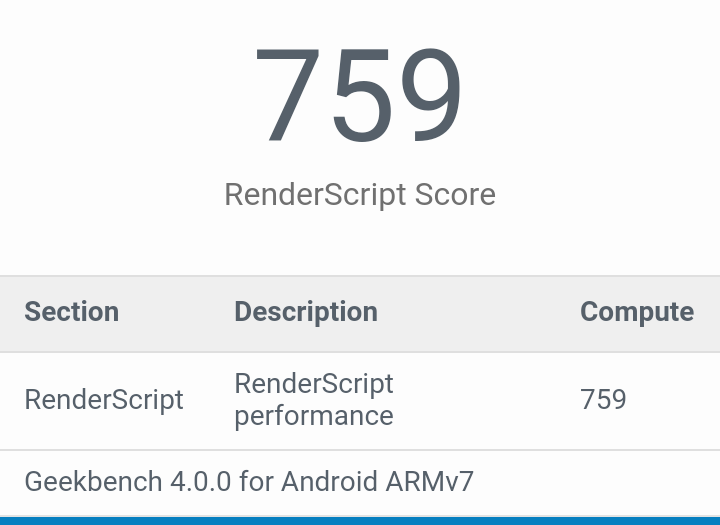Click "ARMv7" in the footer text

(x=429, y=482)
